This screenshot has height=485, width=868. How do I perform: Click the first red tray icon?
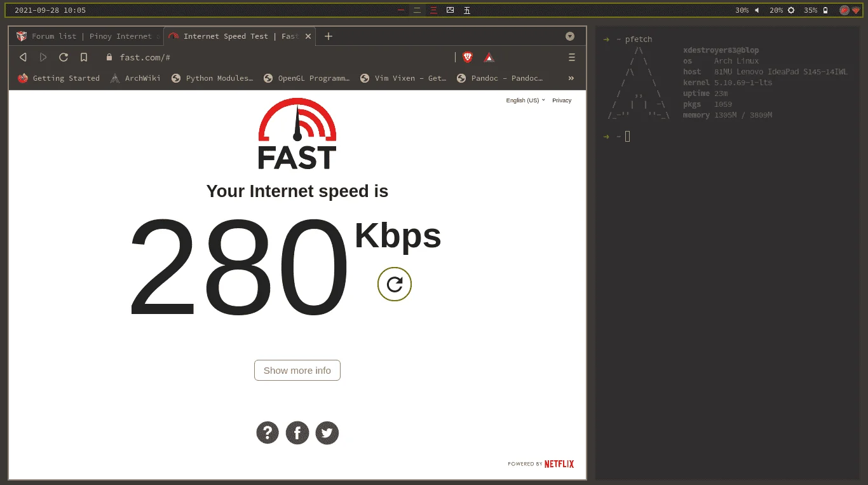[844, 10]
